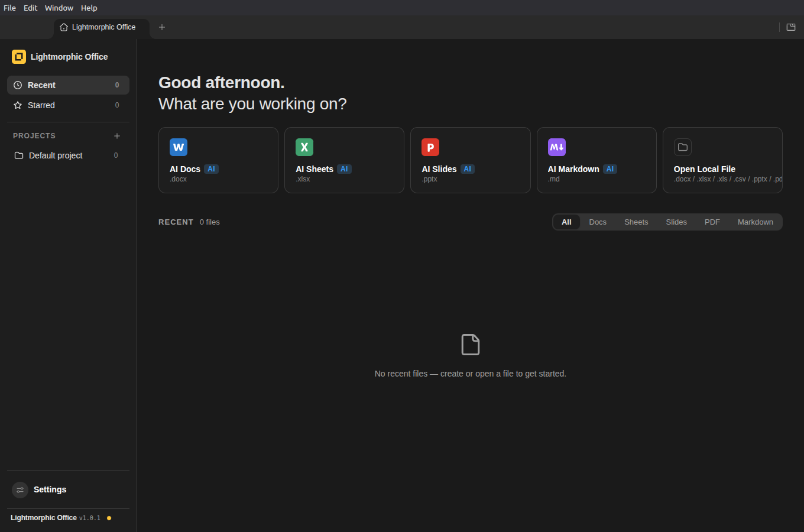Filter recent files by Slides
The height and width of the screenshot is (532, 804).
click(676, 222)
